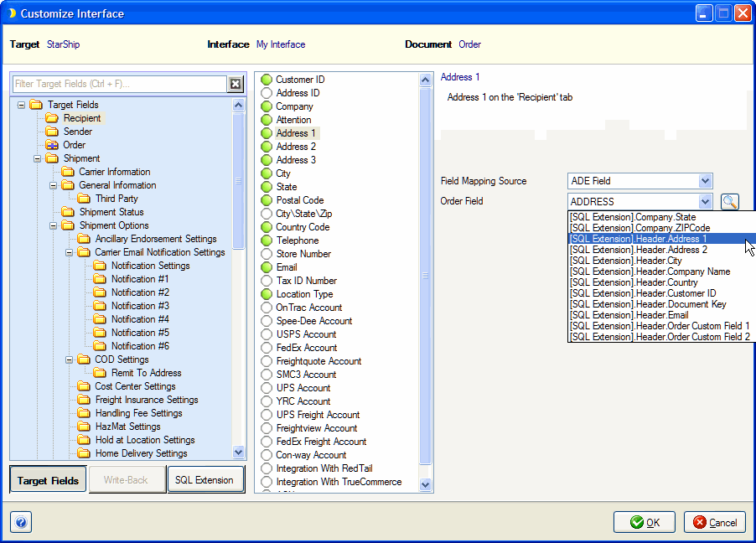The width and height of the screenshot is (756, 543).
Task: Collapse the Shipment Options node
Action: [53, 225]
